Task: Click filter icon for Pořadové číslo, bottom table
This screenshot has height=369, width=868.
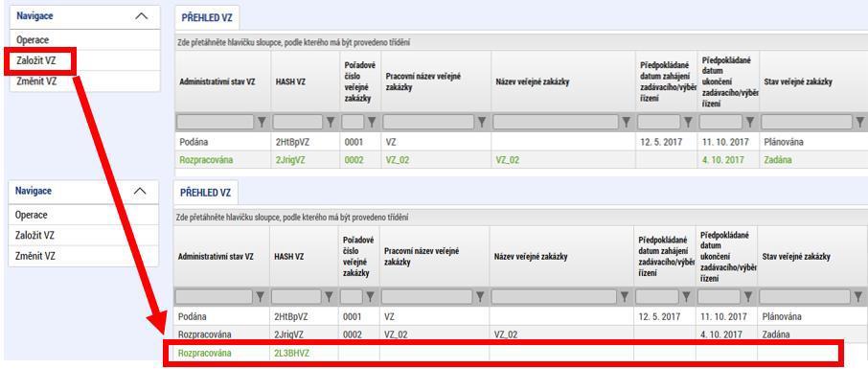Action: point(371,297)
